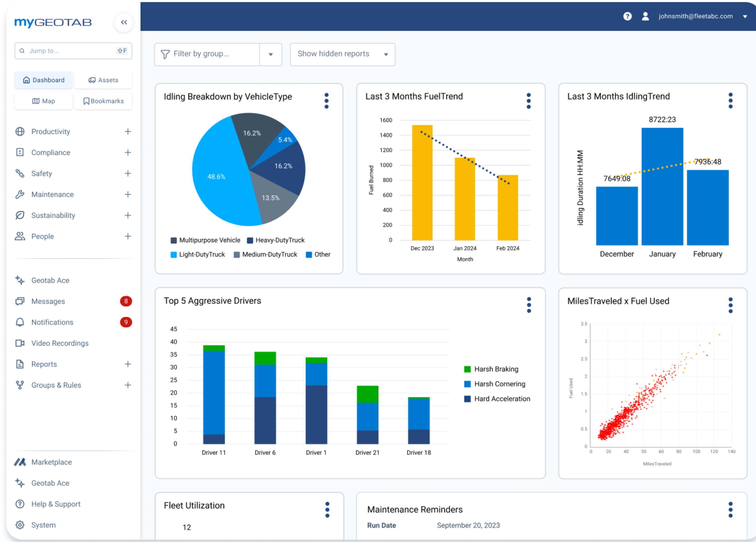Image resolution: width=756 pixels, height=542 pixels.
Task: Open the Show hidden reports dropdown
Action: pyautogui.click(x=342, y=54)
